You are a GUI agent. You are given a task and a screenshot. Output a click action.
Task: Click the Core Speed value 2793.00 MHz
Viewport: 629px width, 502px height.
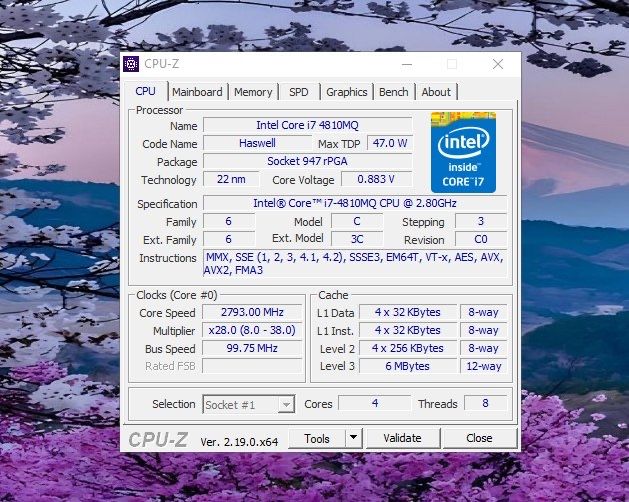pyautogui.click(x=252, y=312)
